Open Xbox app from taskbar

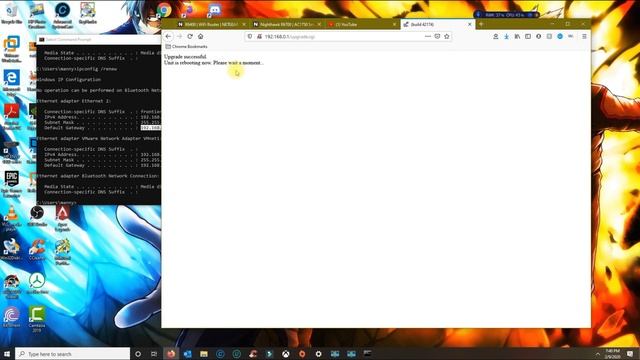point(286,354)
